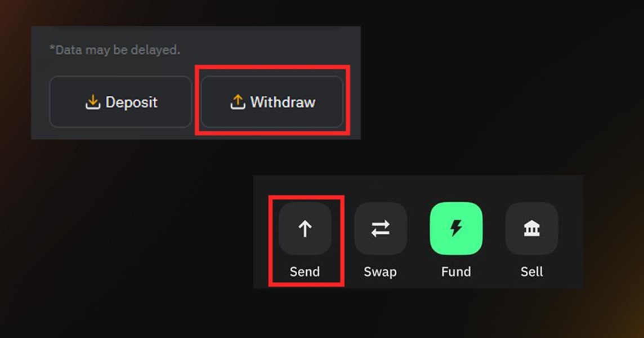Click the Withdraw word inside its button

click(x=283, y=102)
